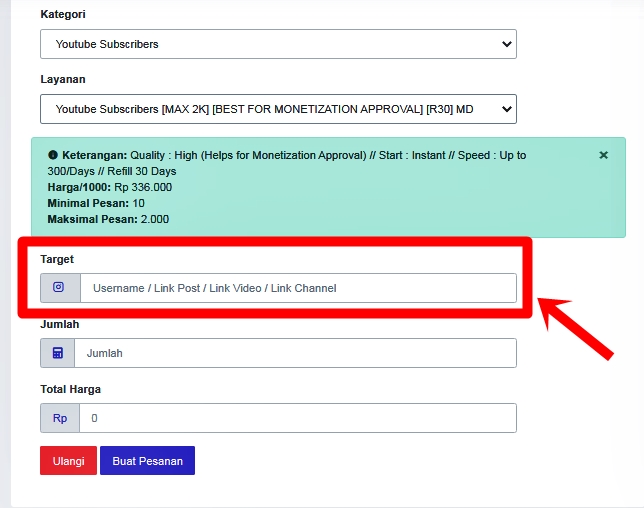Image resolution: width=644 pixels, height=508 pixels.
Task: Click the Kategori label
Action: pyautogui.click(x=63, y=14)
